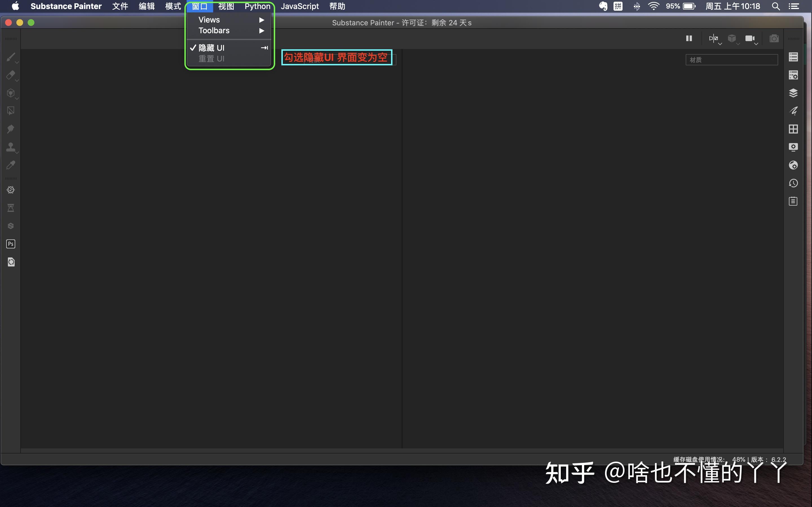Pick the Smudge tool
The width and height of the screenshot is (812, 507).
tap(10, 129)
